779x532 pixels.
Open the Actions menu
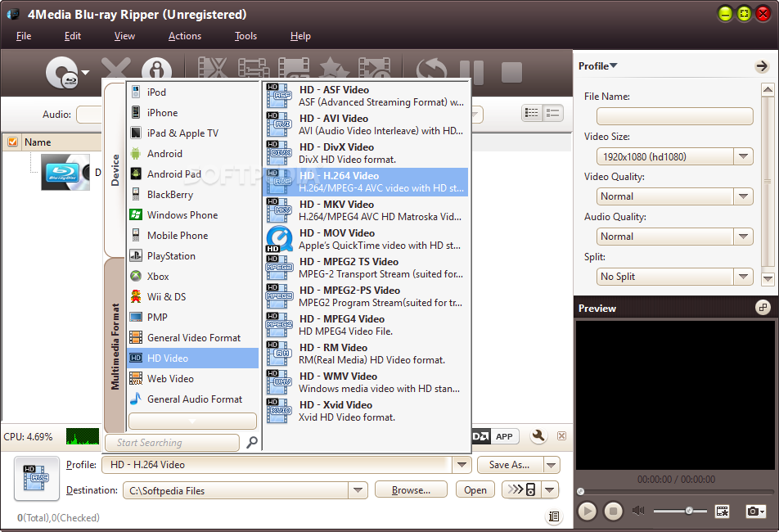(185, 36)
